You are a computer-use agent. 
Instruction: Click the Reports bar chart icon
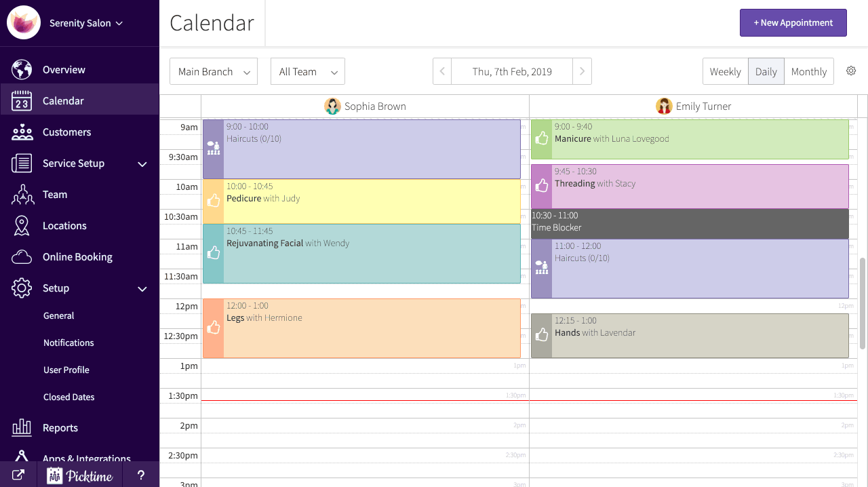pyautogui.click(x=22, y=428)
